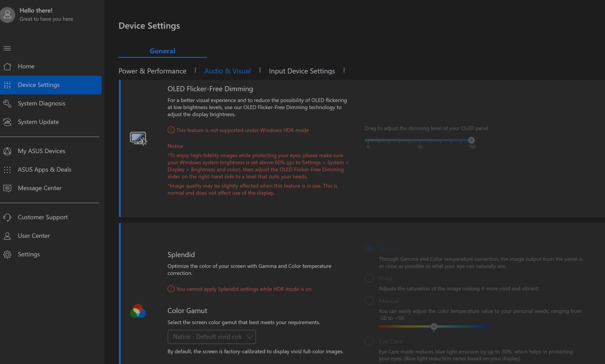Select the Vivid Splendid mode option
This screenshot has width=605, height=364.
(369, 278)
